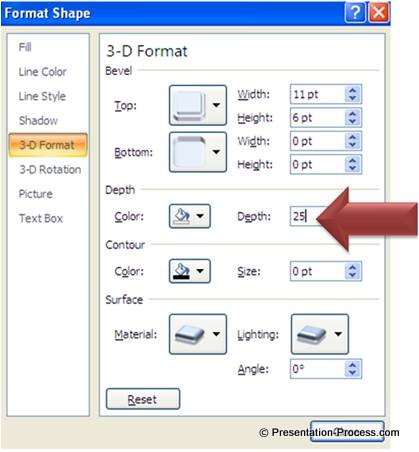Click the Bottom bevel Height field

tap(318, 164)
